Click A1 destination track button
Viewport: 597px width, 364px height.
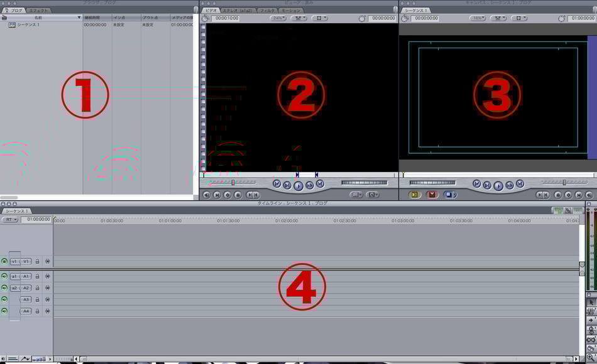[26, 277]
